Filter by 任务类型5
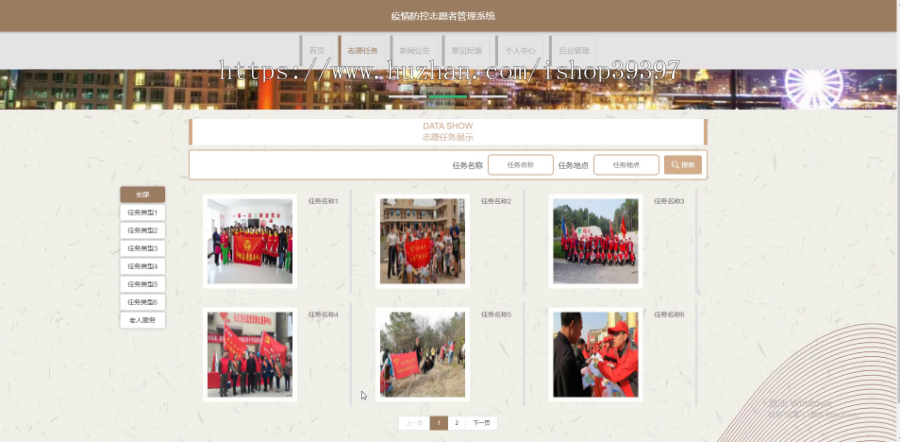 142,284
